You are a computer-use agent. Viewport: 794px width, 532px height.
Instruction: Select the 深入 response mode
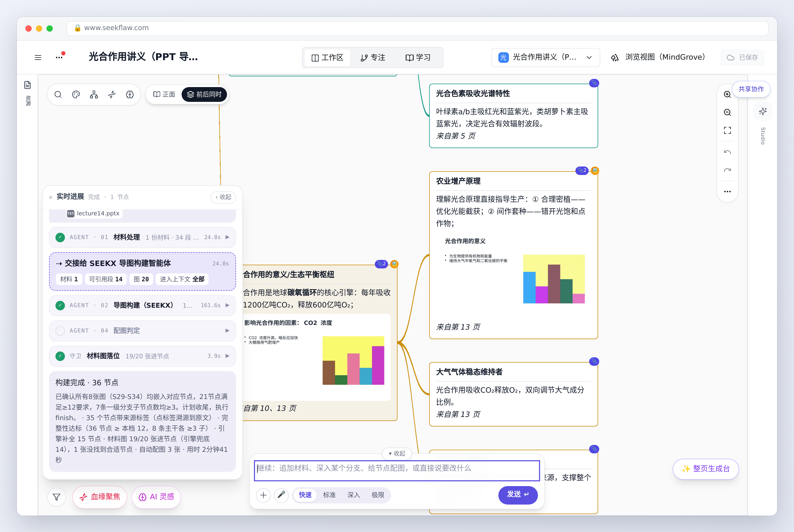pos(353,495)
